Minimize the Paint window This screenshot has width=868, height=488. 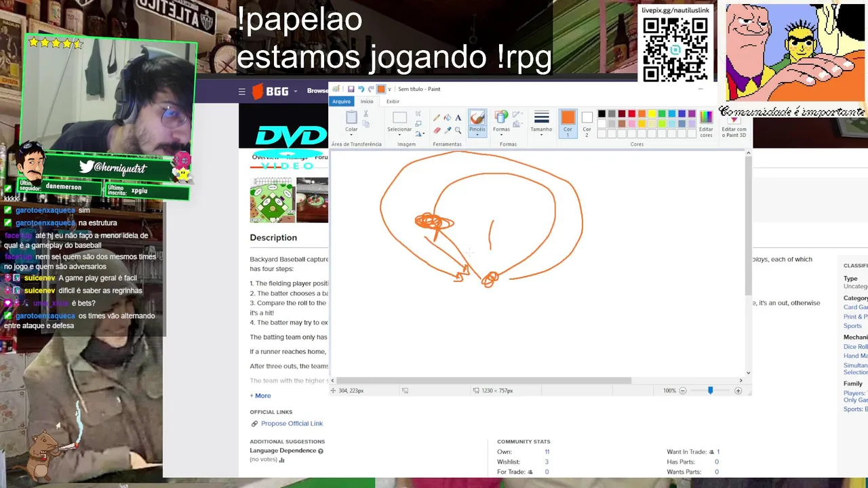pyautogui.click(x=701, y=89)
